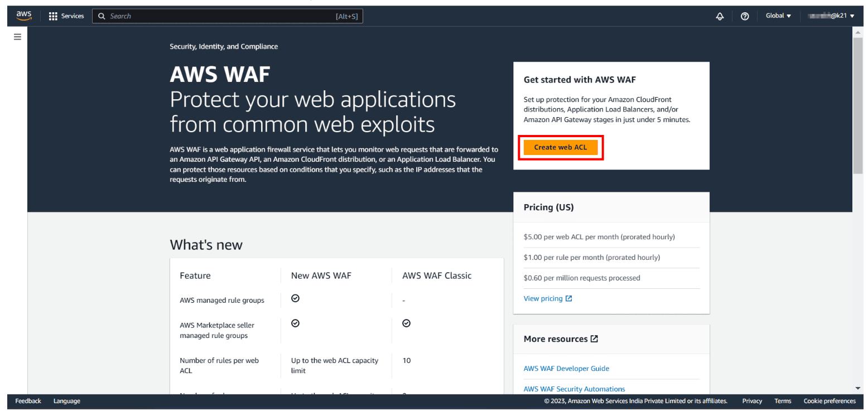Click the AWS WAF Classic checkmark for Marketplace rule groups
Image resolution: width=868 pixels, height=416 pixels.
[407, 323]
